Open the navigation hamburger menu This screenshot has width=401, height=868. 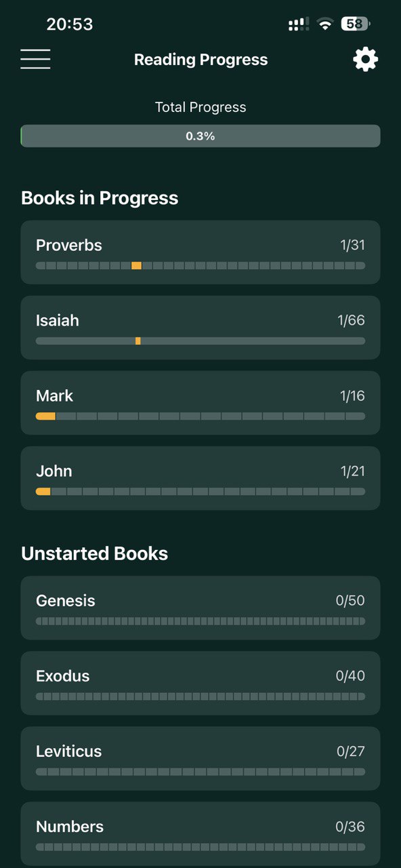[35, 59]
